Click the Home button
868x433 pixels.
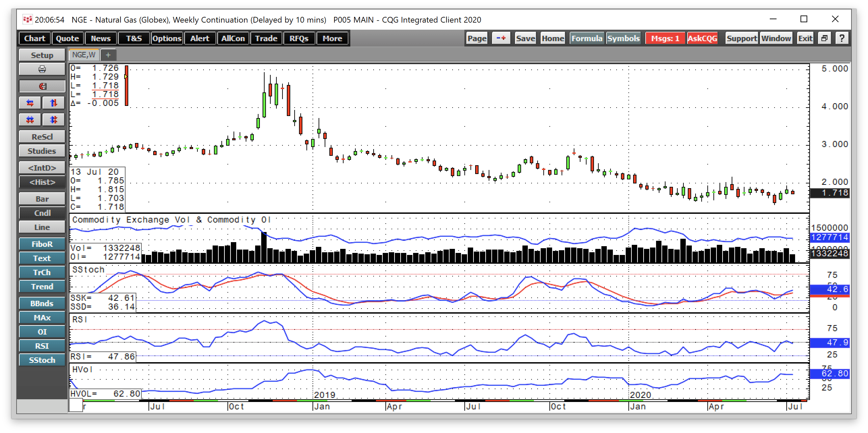pos(553,38)
